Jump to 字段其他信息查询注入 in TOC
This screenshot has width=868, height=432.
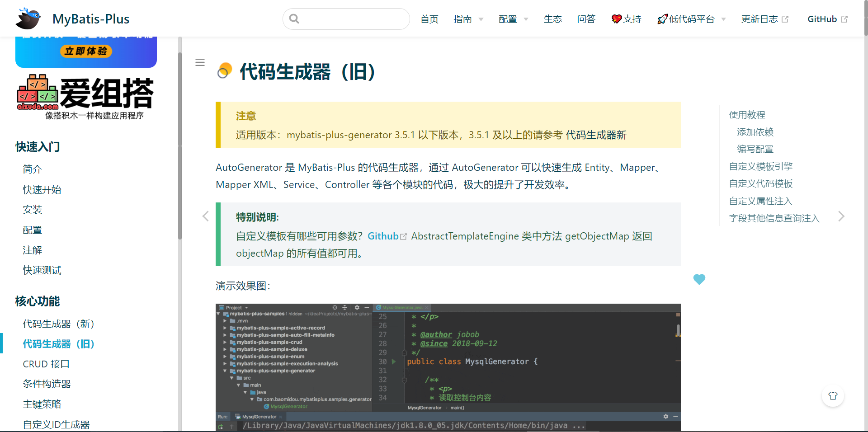click(774, 218)
